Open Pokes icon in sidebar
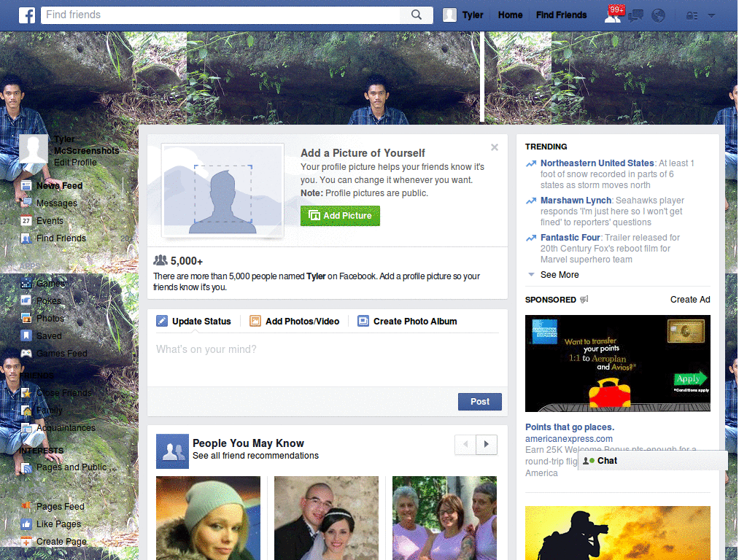 coord(26,301)
